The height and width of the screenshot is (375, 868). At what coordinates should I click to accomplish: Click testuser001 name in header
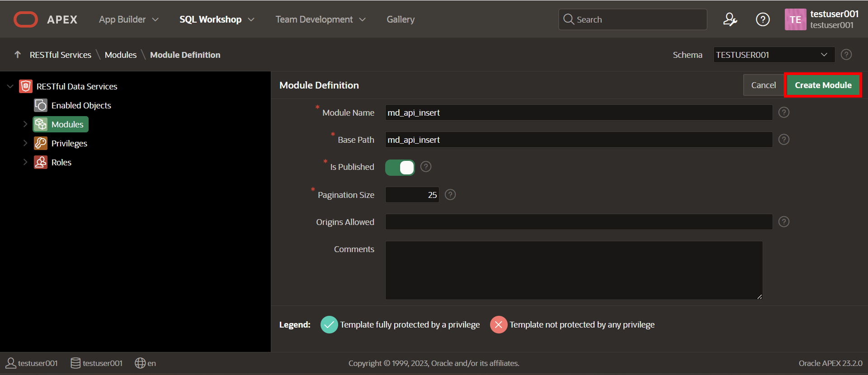tap(834, 14)
